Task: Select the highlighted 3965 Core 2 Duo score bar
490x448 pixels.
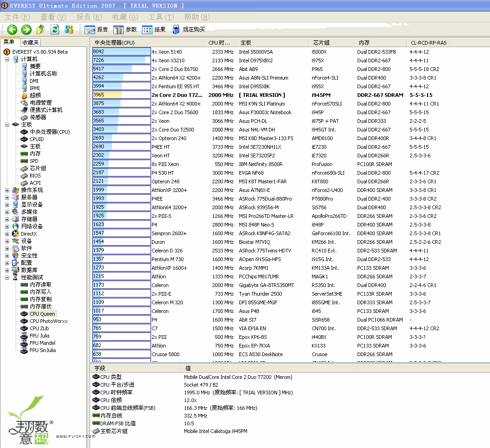Action: tap(121, 95)
